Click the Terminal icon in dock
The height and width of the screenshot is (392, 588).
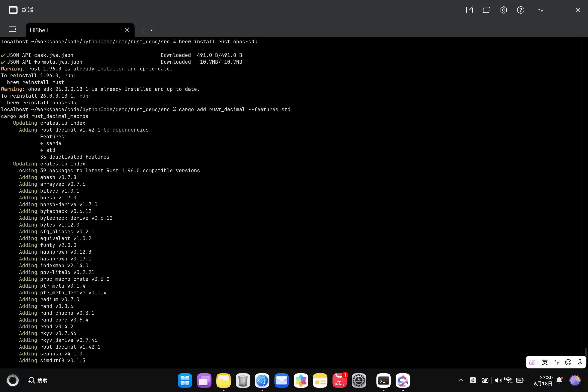[x=384, y=381]
